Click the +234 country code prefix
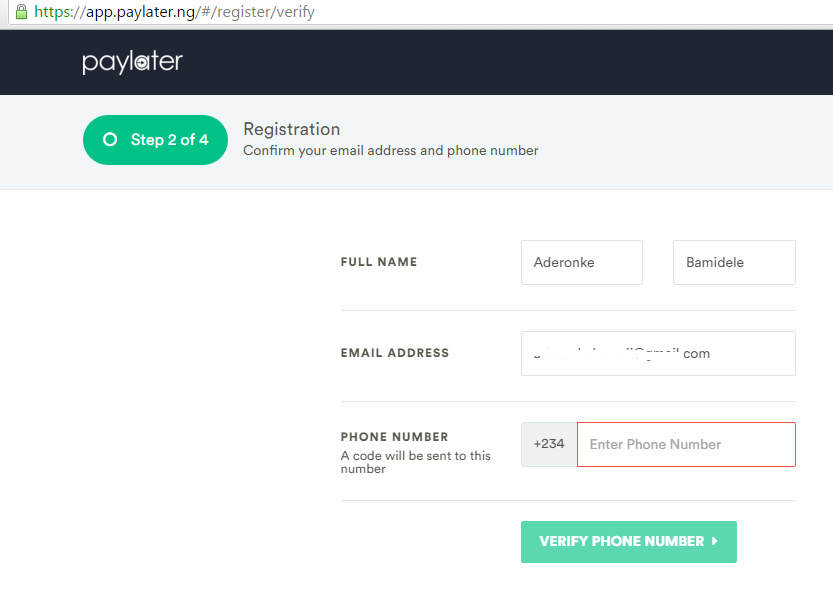Viewport: 833px width, 593px height. (549, 444)
